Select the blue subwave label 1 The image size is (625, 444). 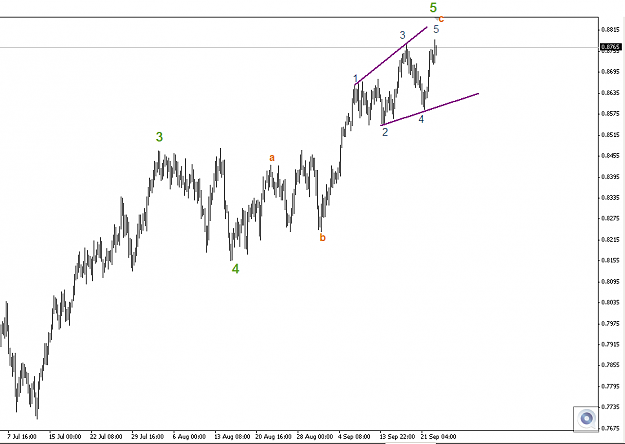[x=356, y=79]
